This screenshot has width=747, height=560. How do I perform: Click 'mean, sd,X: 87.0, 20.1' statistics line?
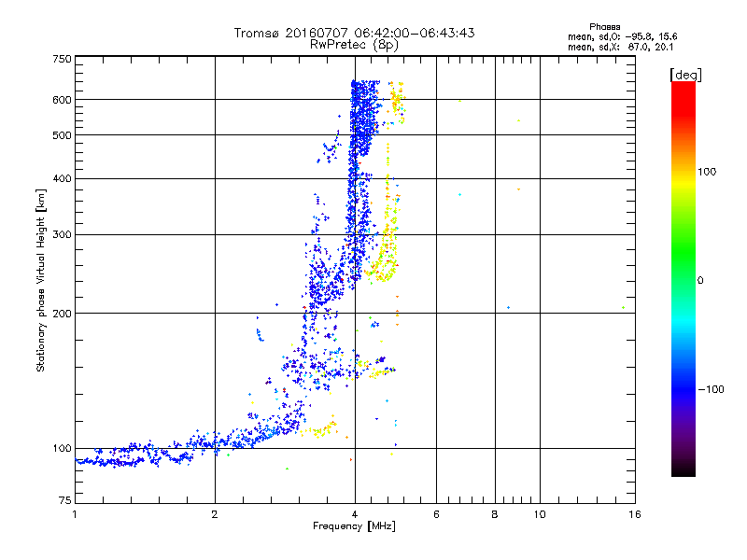tap(620, 47)
